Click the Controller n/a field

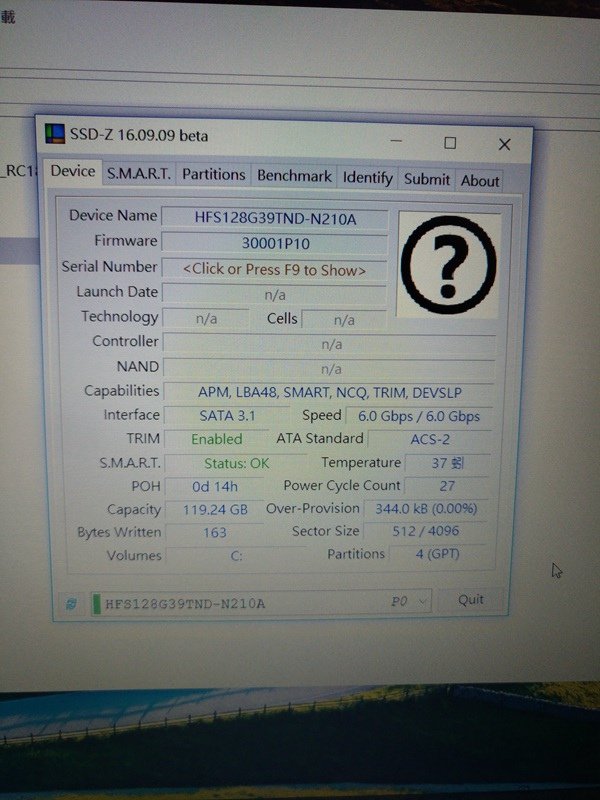pos(330,344)
